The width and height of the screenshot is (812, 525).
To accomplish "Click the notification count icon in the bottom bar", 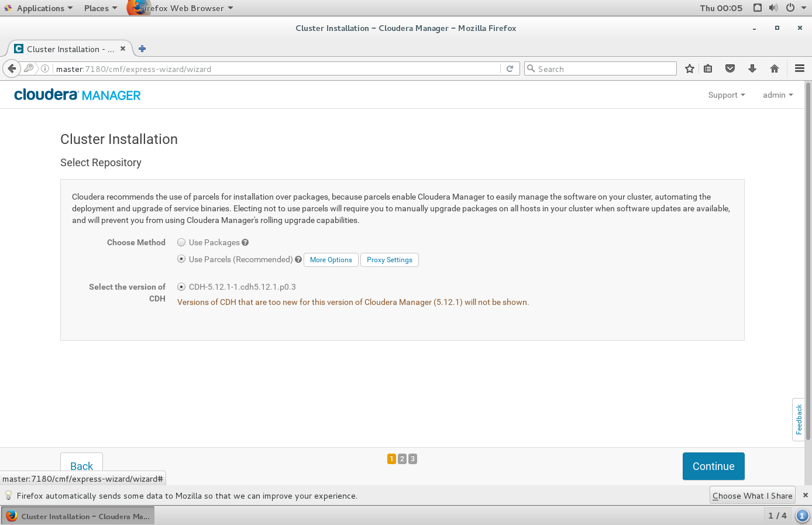I will [x=802, y=516].
